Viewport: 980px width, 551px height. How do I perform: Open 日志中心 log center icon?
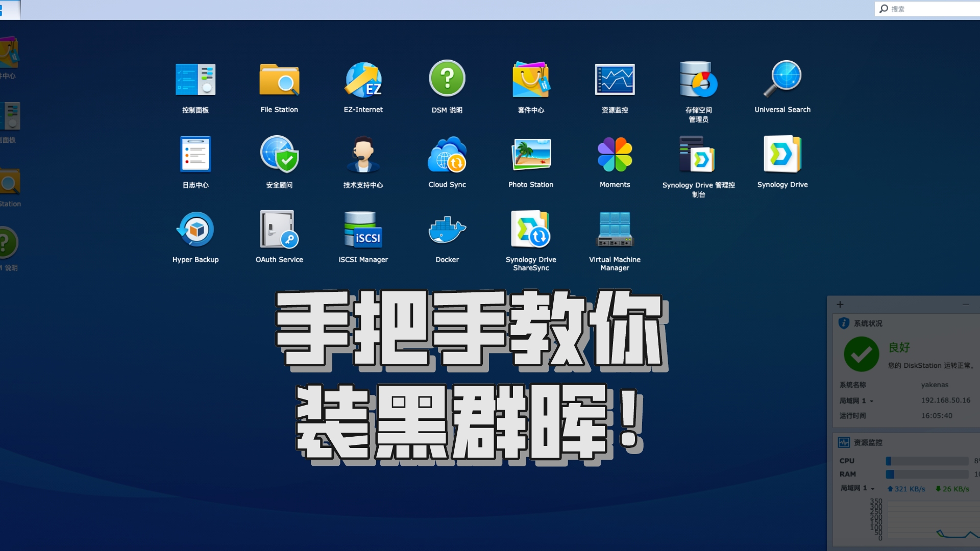[x=195, y=155]
